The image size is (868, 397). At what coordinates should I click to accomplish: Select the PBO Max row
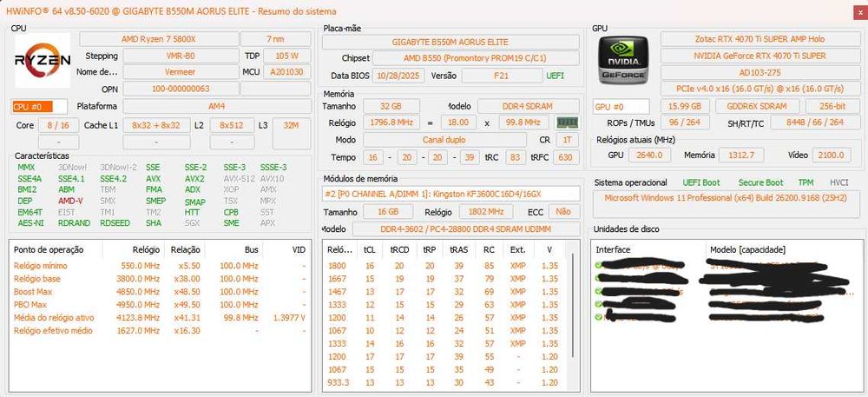160,305
